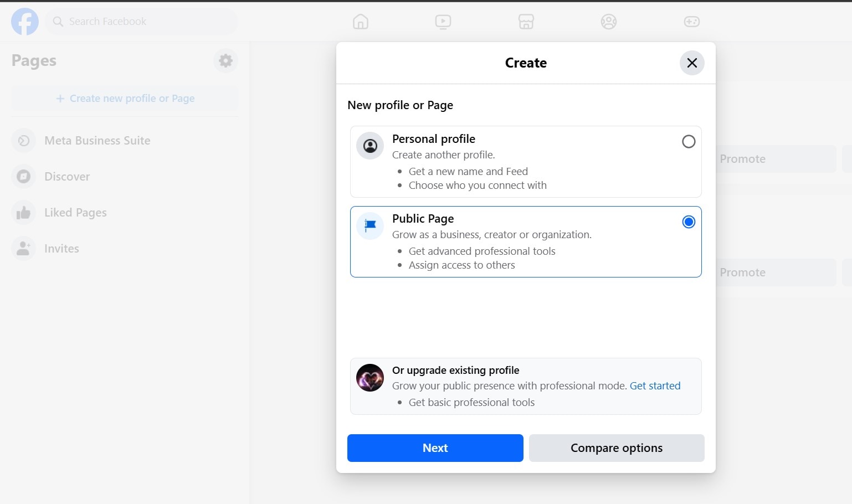Screen dimensions: 852x504
Task: Open the Gaming icon in top navigation
Action: coord(692,22)
